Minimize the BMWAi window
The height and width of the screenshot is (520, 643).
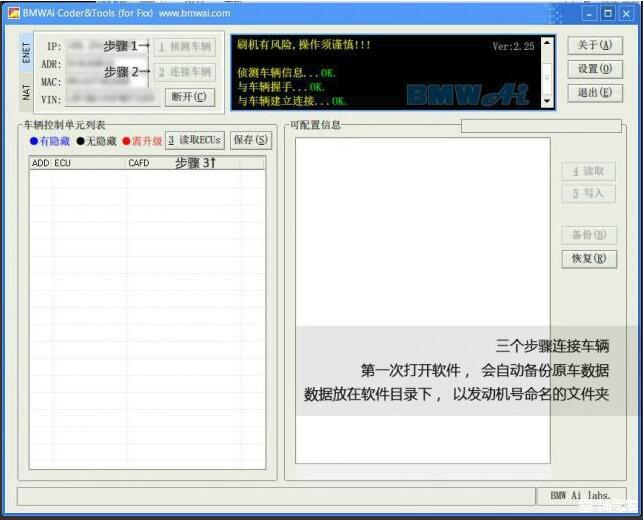click(x=589, y=14)
